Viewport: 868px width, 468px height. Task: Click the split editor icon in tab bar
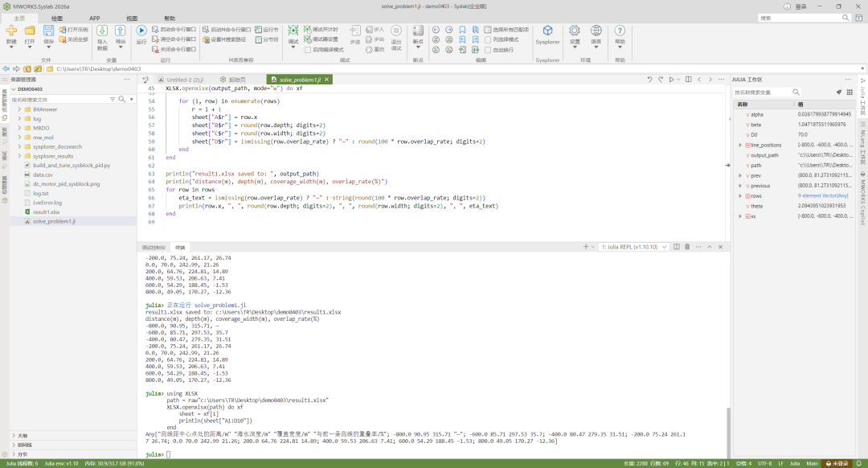pyautogui.click(x=688, y=80)
